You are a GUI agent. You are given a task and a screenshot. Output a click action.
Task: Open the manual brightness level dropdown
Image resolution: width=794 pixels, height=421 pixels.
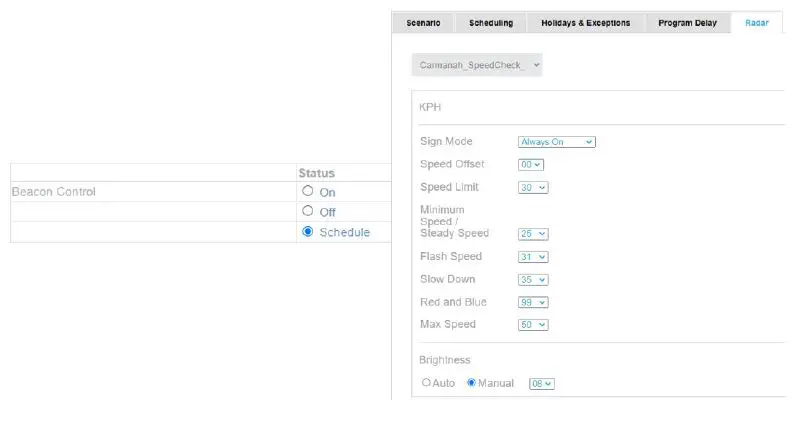click(x=541, y=383)
